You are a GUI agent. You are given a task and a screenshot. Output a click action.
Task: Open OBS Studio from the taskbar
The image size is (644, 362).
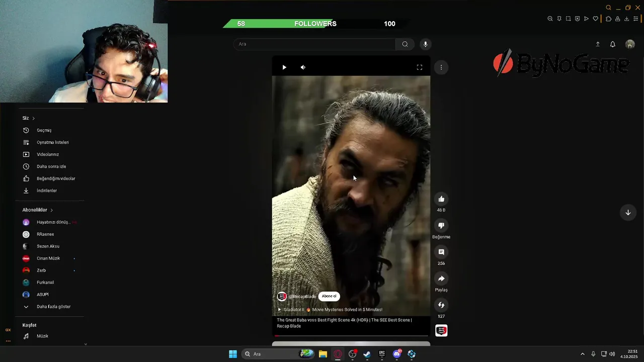click(353, 354)
